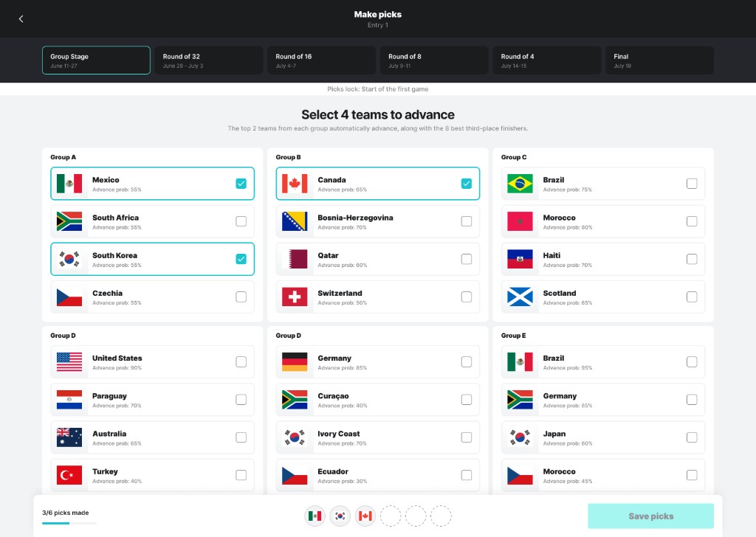The width and height of the screenshot is (756, 537).
Task: Check the Haiti checkbox
Action: (x=692, y=259)
